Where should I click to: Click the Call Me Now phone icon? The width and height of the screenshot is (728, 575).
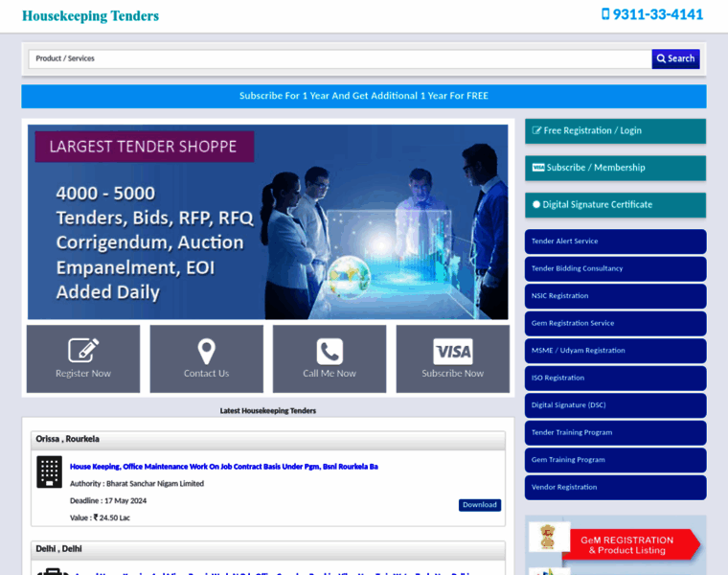[330, 351]
